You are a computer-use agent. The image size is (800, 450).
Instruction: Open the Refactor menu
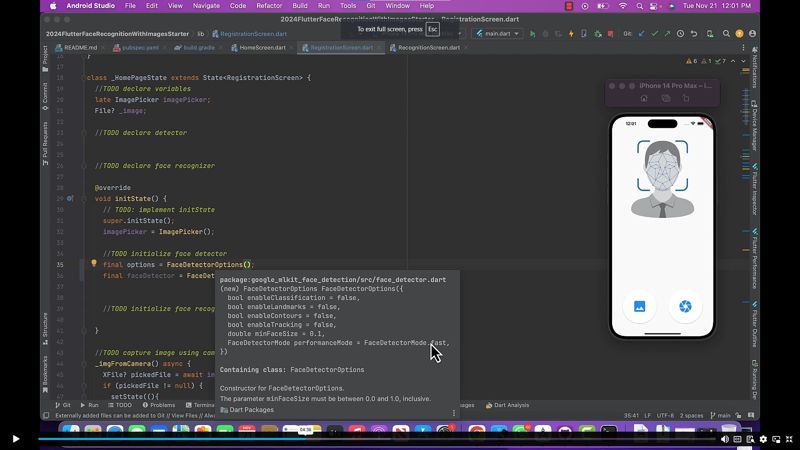[269, 6]
